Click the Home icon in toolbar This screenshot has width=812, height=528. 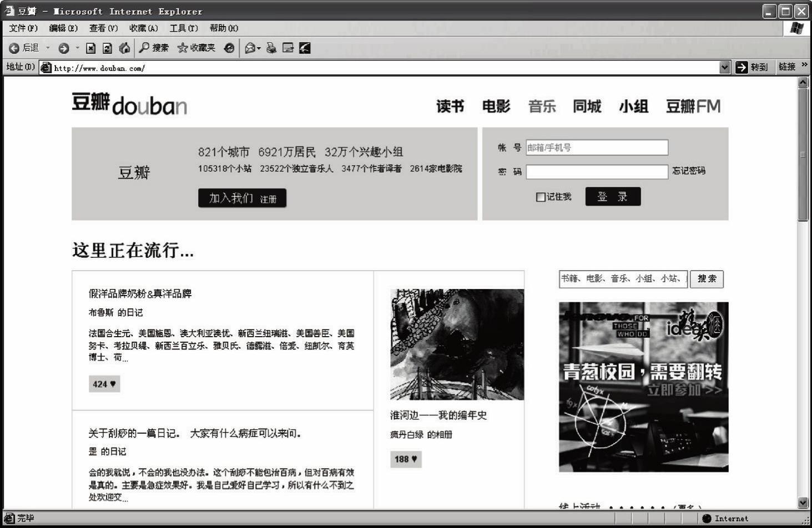pos(125,48)
